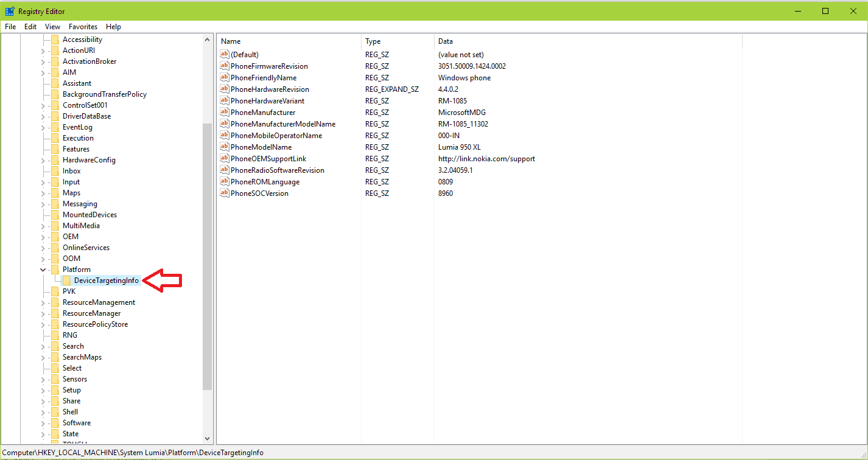Open the Favorites menu

83,27
